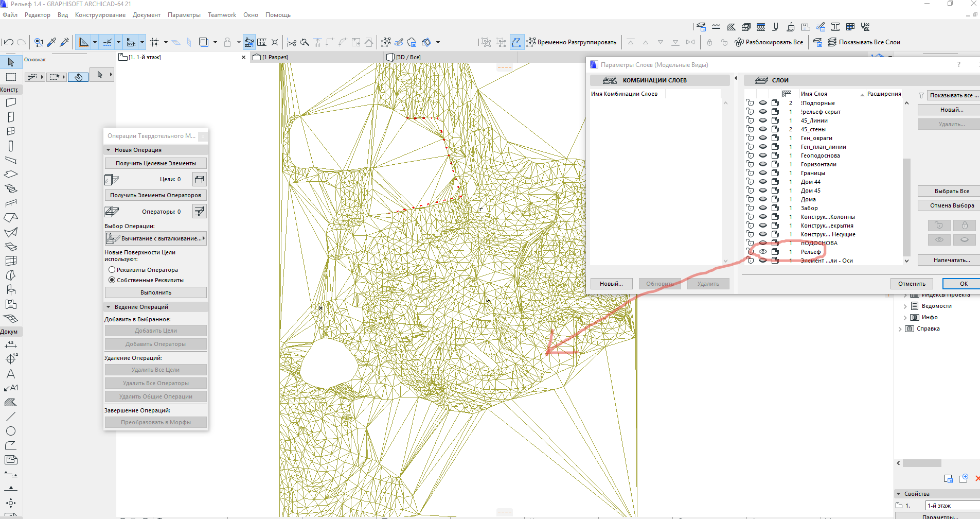
Task: Click the scissors Trim icon in toolbar
Action: pyautogui.click(x=292, y=42)
